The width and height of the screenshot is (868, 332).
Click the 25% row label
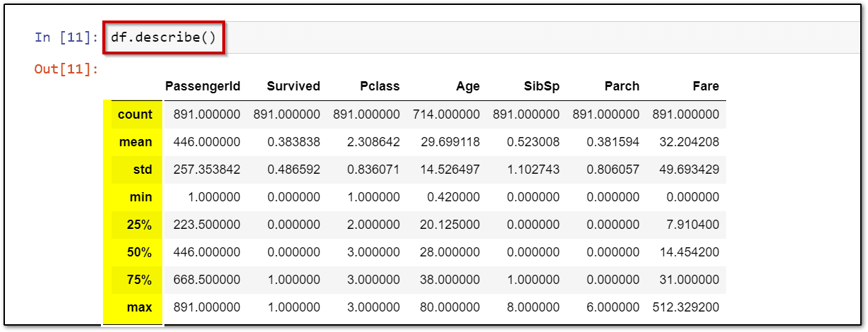click(x=140, y=225)
